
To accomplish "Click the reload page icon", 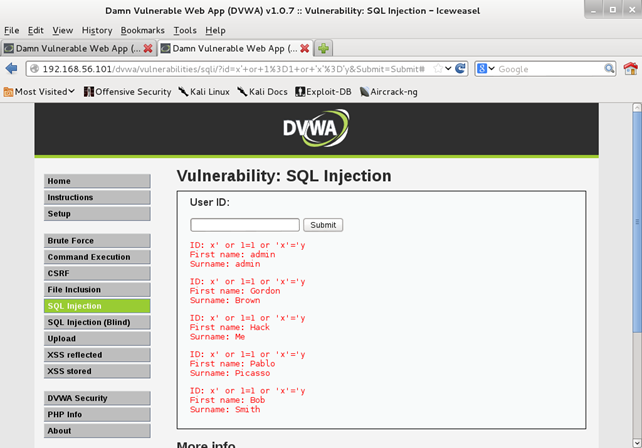I will (x=461, y=69).
